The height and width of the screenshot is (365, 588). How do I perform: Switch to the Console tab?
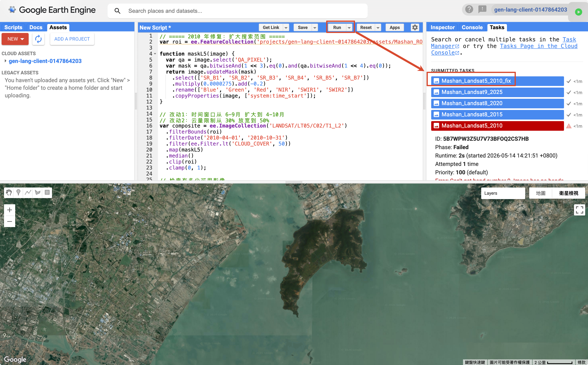click(x=472, y=27)
